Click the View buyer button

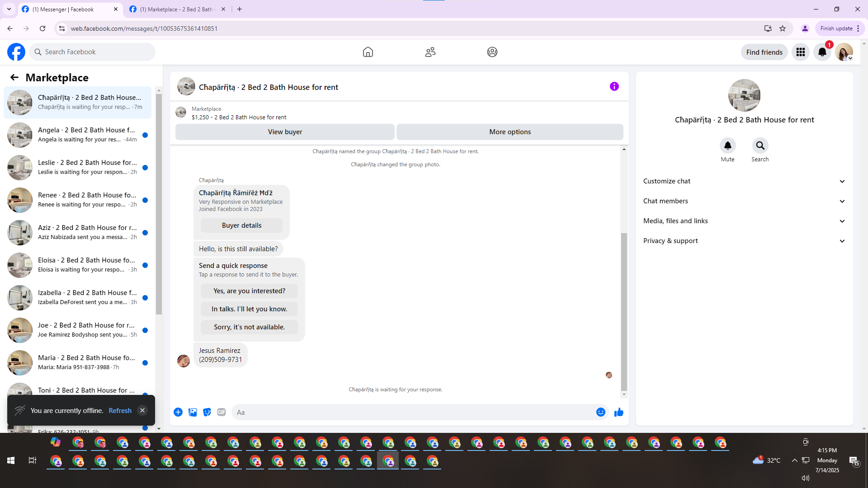(x=285, y=132)
